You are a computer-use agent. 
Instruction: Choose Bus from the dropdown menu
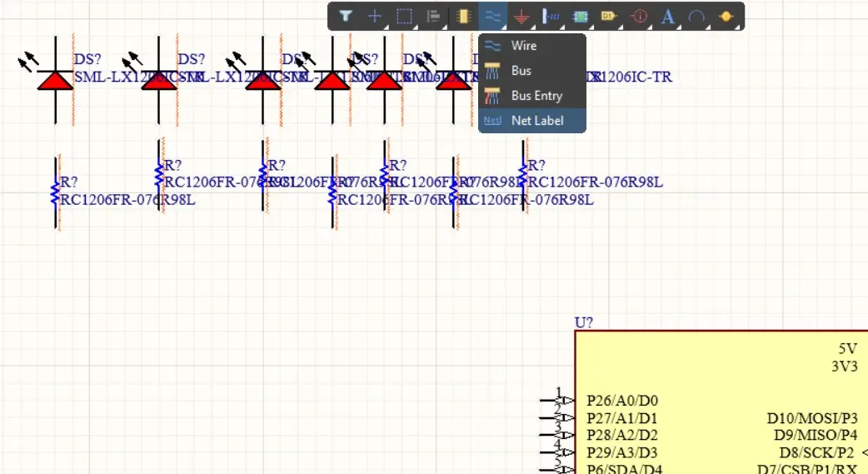(x=532, y=70)
